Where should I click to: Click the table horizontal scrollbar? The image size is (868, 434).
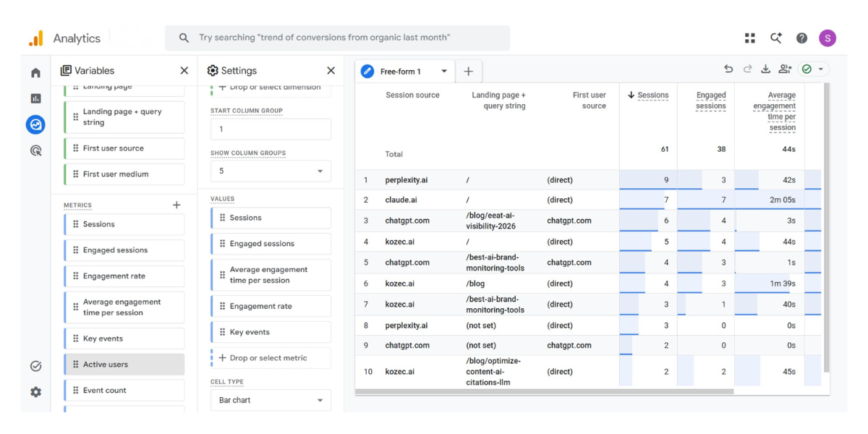pos(544,392)
